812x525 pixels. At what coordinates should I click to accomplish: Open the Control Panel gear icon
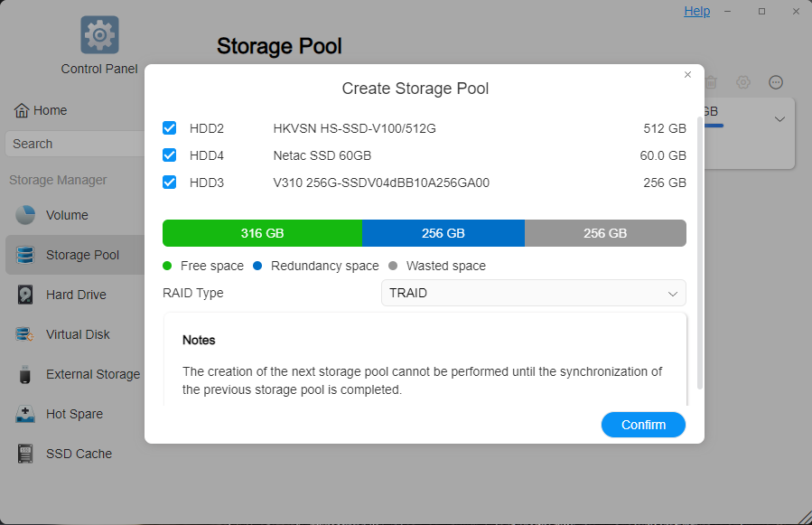pyautogui.click(x=99, y=34)
